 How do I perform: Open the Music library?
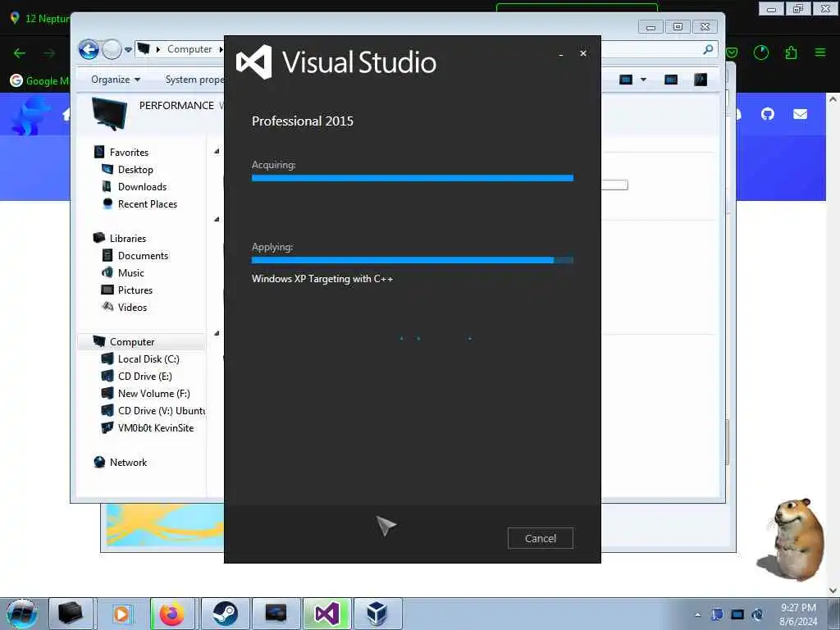click(x=130, y=272)
